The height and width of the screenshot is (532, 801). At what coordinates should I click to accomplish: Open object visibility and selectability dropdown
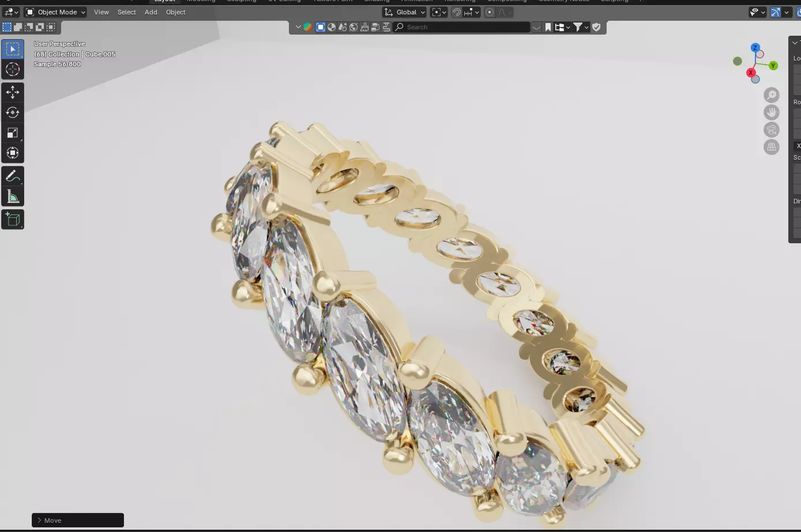pos(757,12)
